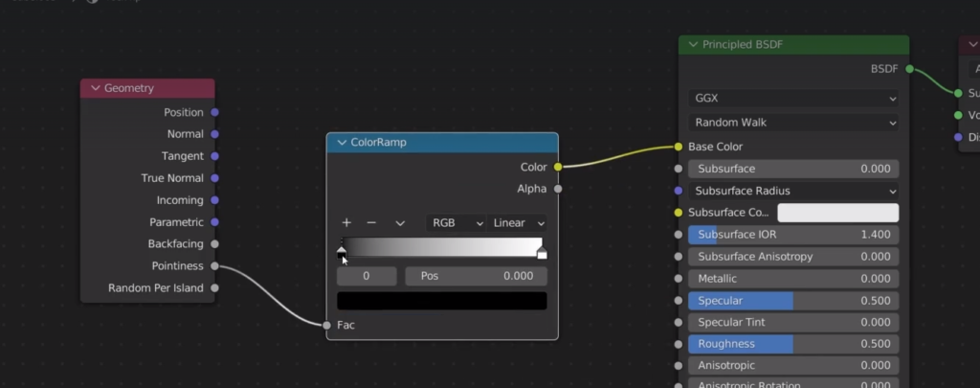Click the Geometry Normal output socket

pyautogui.click(x=215, y=134)
